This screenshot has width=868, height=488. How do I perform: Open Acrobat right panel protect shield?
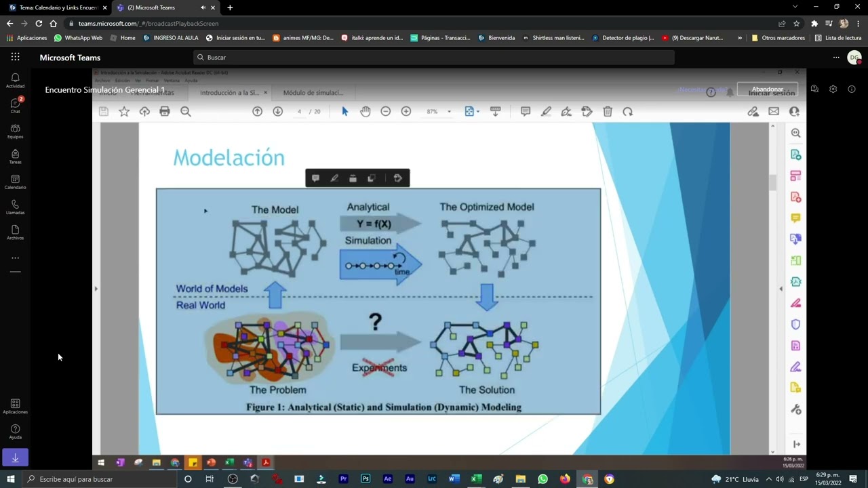pyautogui.click(x=796, y=325)
